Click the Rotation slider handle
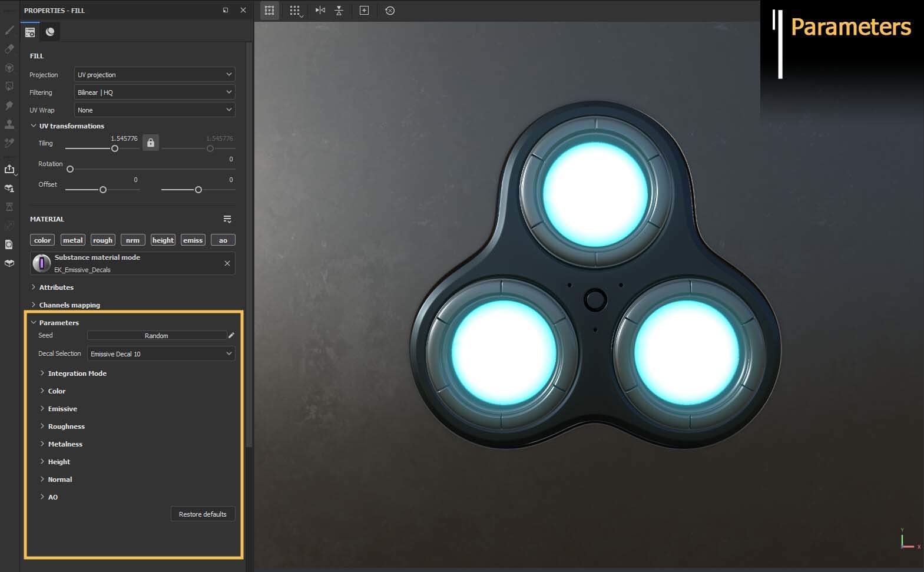 70,169
